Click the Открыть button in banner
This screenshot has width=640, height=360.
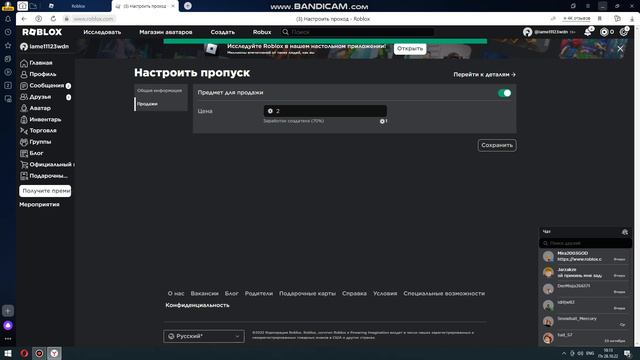tap(410, 49)
